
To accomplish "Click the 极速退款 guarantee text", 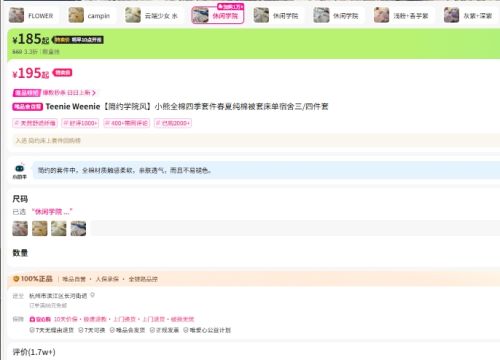I will coord(95,319).
